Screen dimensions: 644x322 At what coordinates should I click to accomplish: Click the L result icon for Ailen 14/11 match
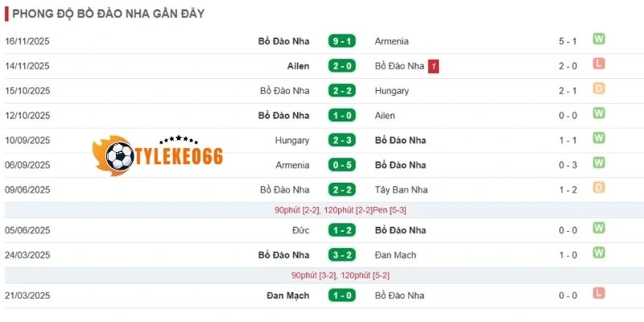click(599, 64)
